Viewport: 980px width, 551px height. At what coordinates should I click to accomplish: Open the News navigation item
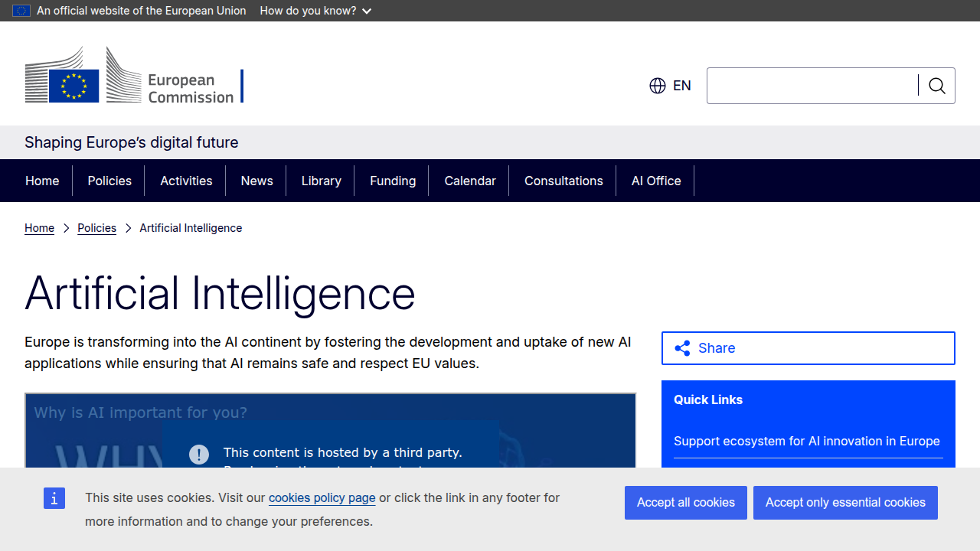coord(256,181)
